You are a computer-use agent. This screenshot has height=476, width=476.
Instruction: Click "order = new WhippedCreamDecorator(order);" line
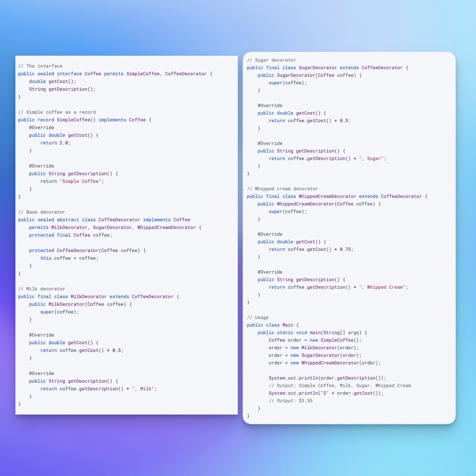pos(324,363)
